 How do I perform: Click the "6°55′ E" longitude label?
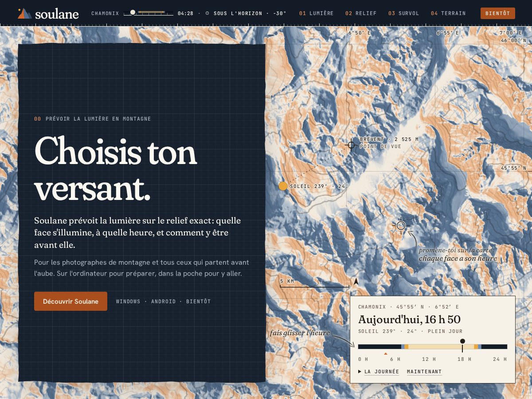(447, 33)
